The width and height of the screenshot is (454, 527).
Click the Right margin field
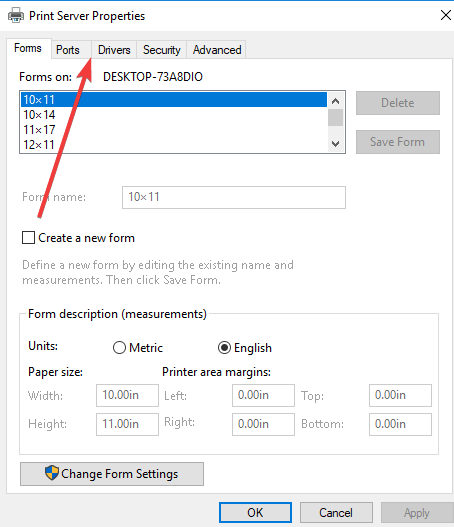pos(263,424)
